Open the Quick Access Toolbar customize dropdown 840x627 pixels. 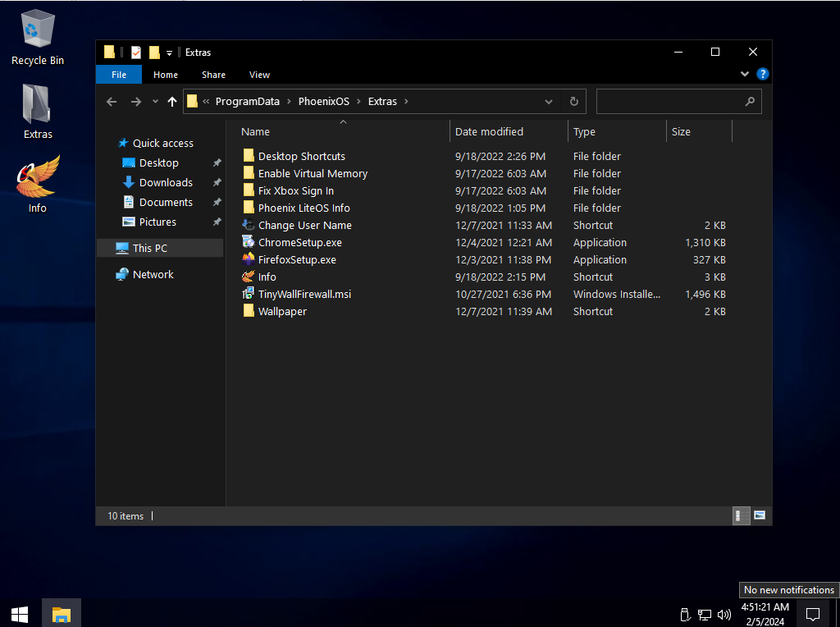click(x=170, y=53)
